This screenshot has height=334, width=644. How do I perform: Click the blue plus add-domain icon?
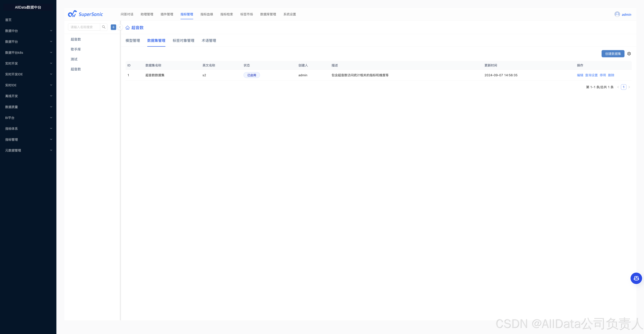pyautogui.click(x=114, y=27)
